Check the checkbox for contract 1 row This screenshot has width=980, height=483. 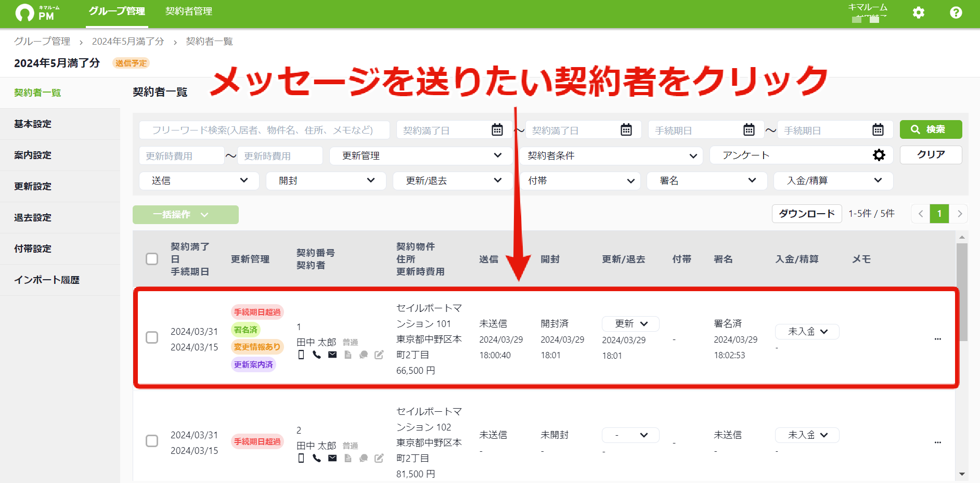152,337
